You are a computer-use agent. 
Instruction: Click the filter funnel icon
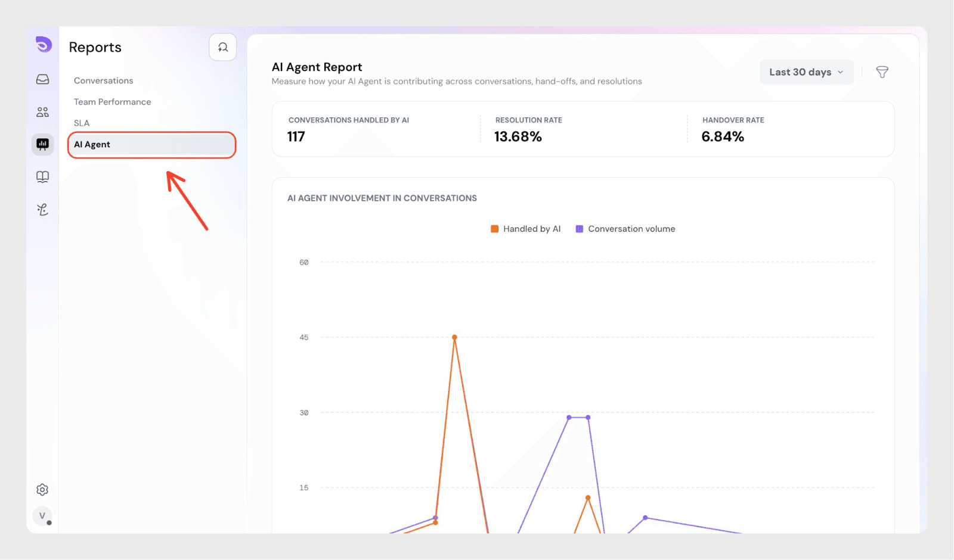[x=882, y=72]
